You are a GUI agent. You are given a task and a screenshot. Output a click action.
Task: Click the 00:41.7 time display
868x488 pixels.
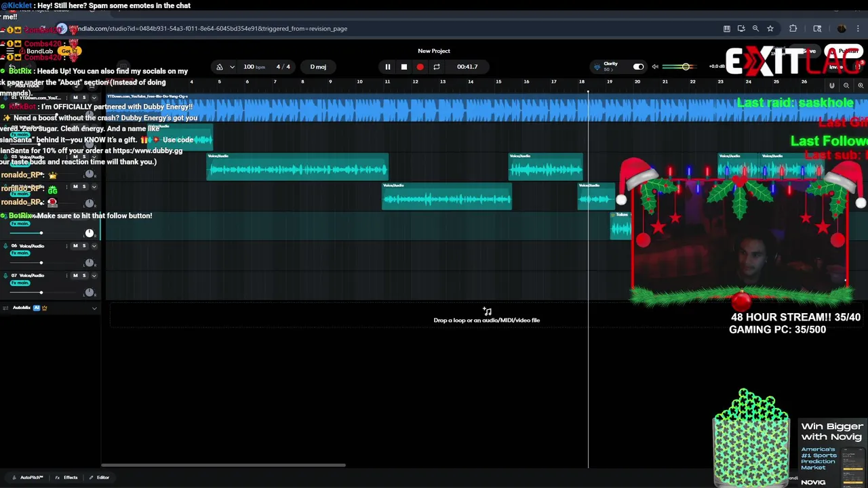click(467, 66)
